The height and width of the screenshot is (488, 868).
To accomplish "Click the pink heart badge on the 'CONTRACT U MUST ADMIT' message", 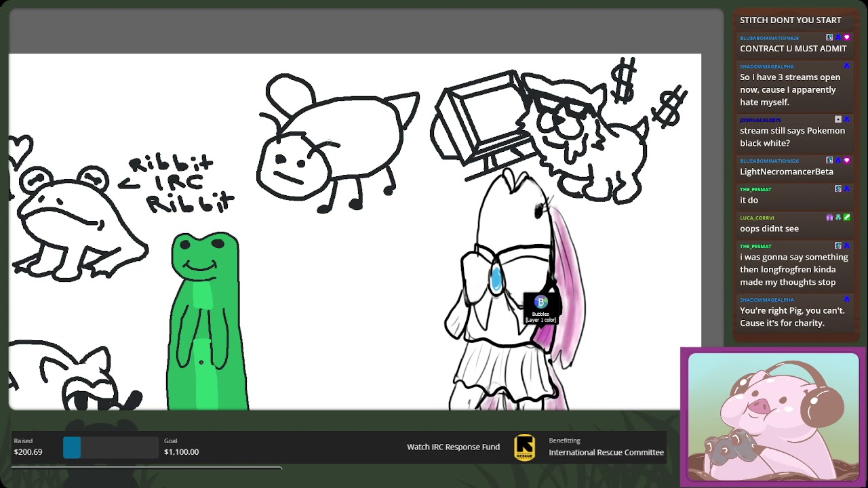I will pyautogui.click(x=846, y=37).
